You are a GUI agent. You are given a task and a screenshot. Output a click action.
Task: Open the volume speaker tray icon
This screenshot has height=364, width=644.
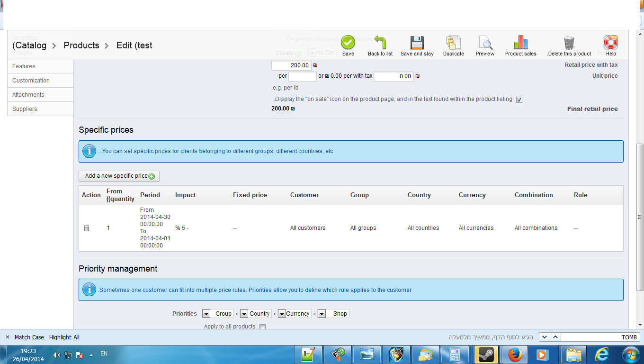(57, 355)
